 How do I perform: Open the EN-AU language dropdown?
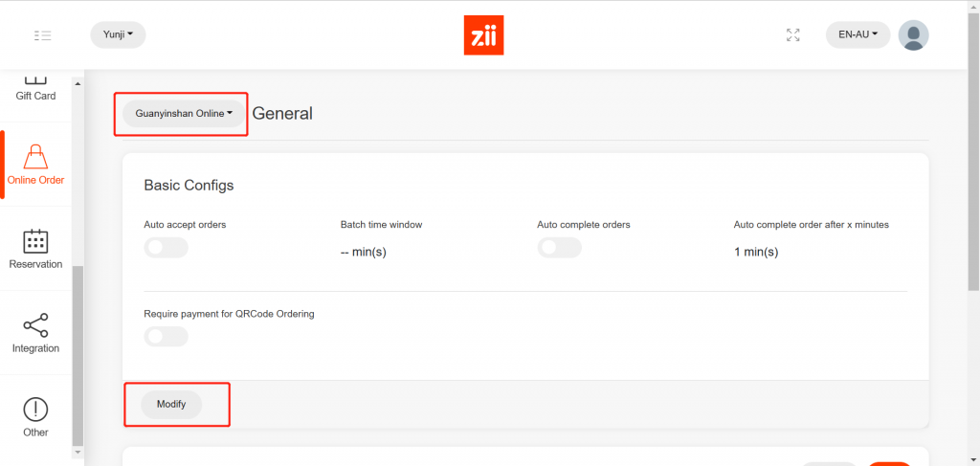pos(857,35)
